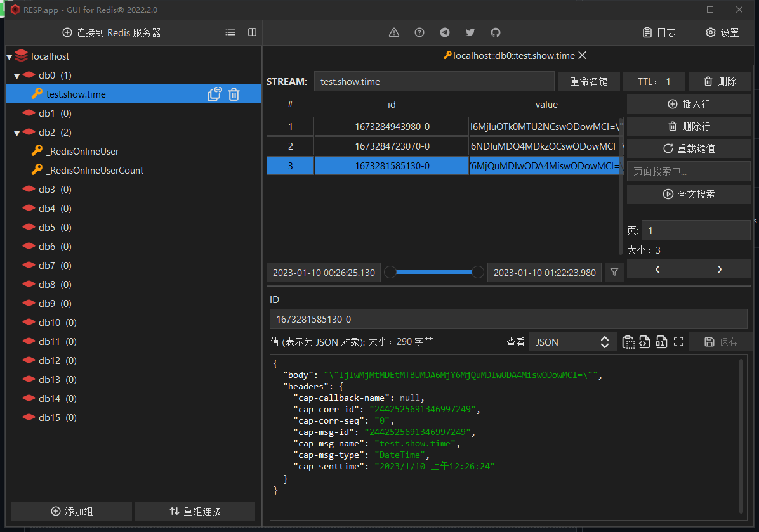Open the Telegram channel icon
This screenshot has height=532, width=759.
[445, 32]
